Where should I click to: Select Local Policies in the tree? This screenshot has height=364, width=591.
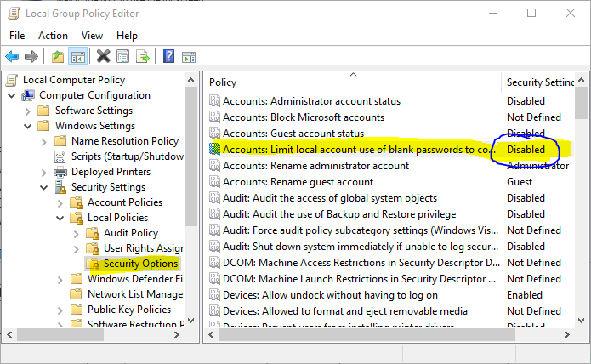coord(117,218)
